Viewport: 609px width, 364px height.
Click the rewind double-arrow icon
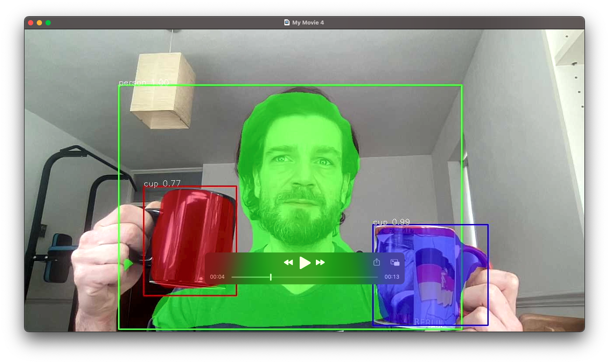tap(288, 262)
